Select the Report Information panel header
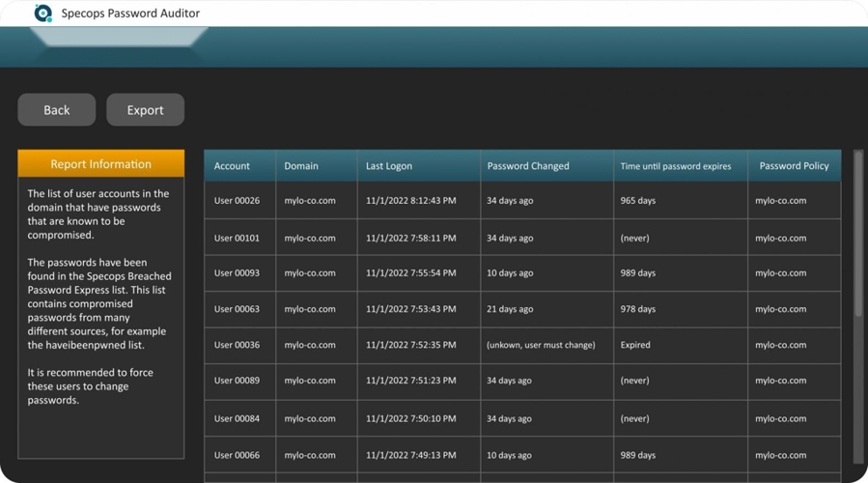Image resolution: width=868 pixels, height=483 pixels. pos(100,164)
